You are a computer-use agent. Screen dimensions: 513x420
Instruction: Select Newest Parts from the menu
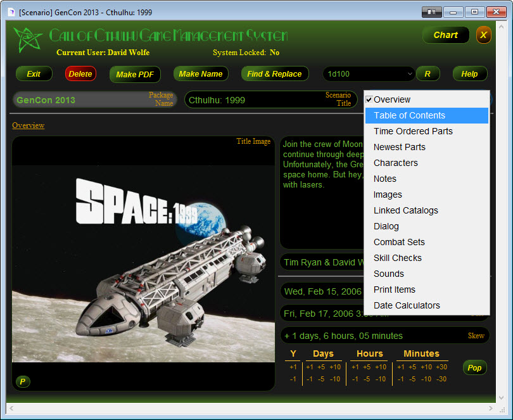tap(427, 147)
